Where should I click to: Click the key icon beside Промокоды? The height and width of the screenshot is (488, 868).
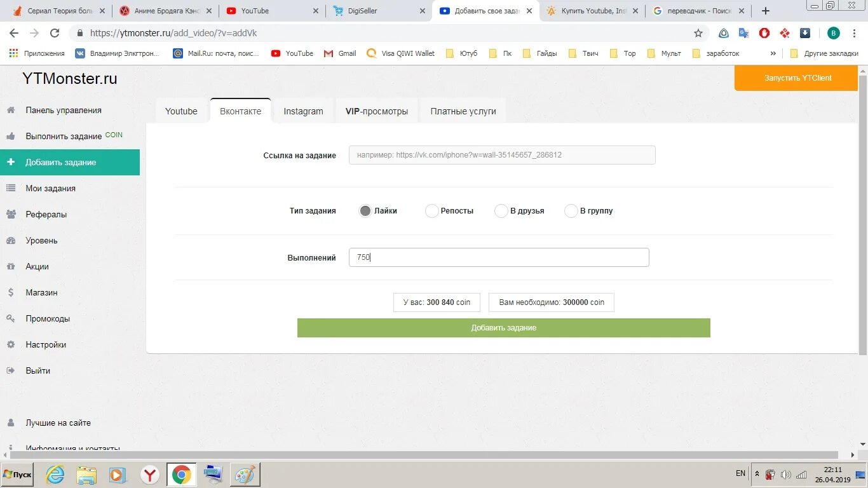click(x=11, y=318)
